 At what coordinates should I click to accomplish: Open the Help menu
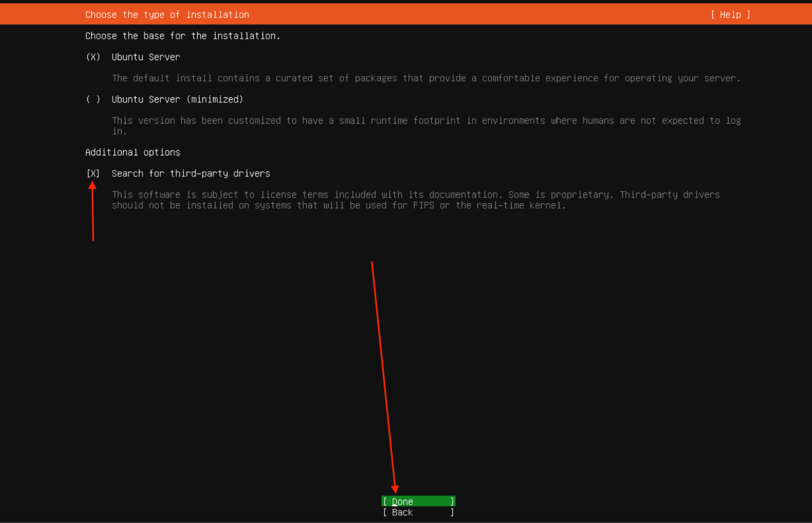click(730, 14)
